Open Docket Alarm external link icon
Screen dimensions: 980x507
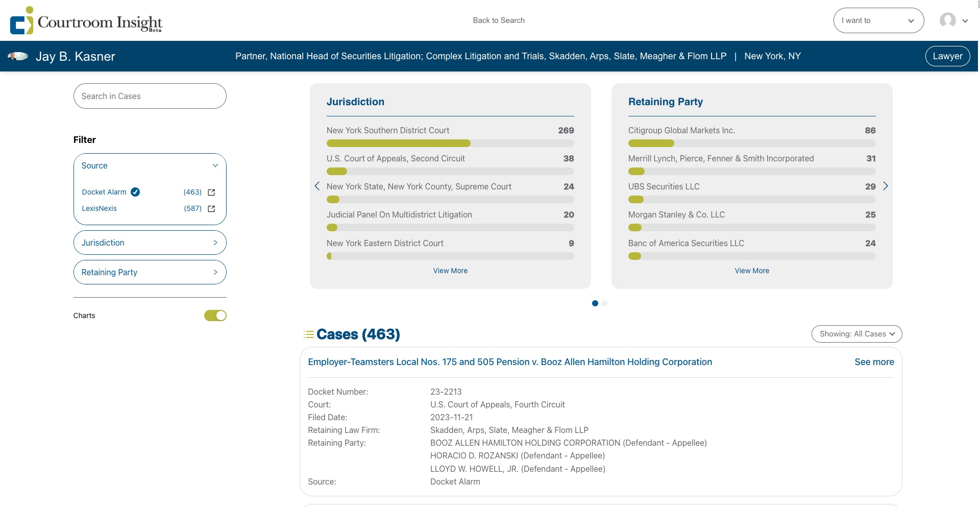(211, 192)
